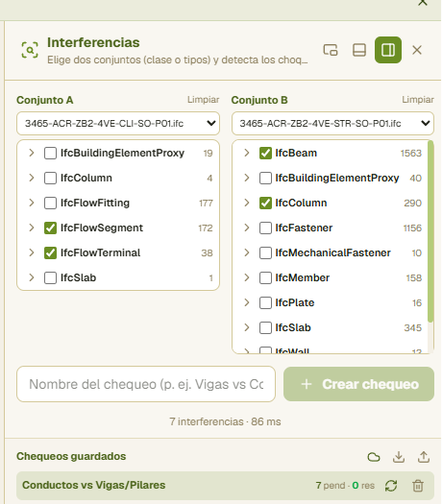Open the Conjunto B file dropdown
Viewport: 442px width, 504px height.
(332, 124)
